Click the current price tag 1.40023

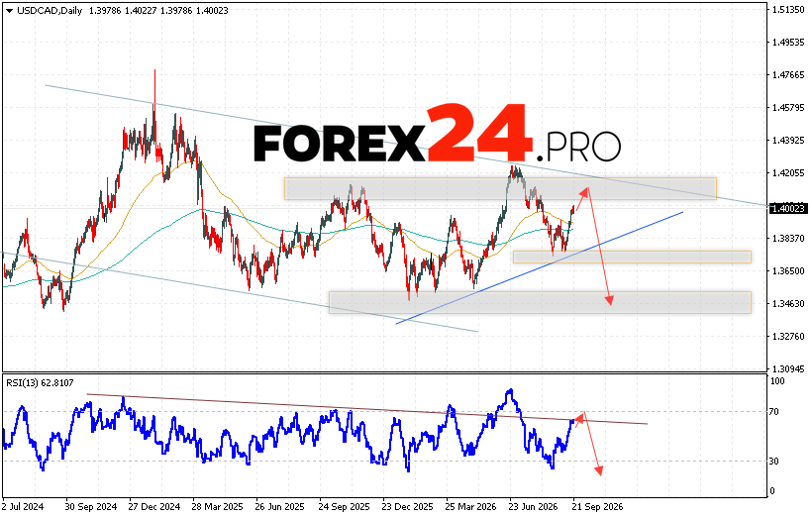788,209
